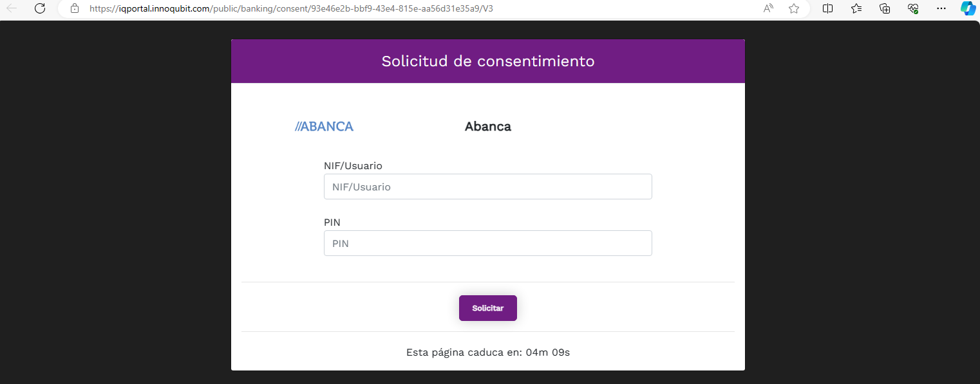
Task: Add the consent page to favorites
Action: point(794,9)
